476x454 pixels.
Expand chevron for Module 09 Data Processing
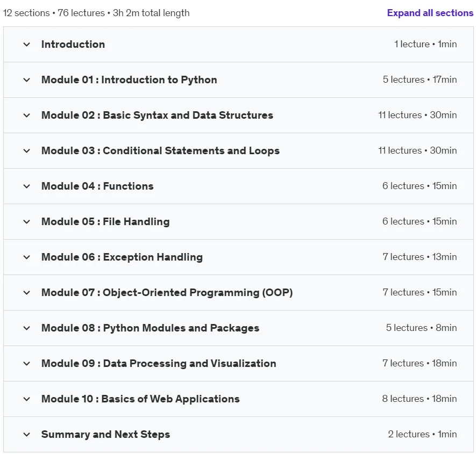tap(27, 364)
